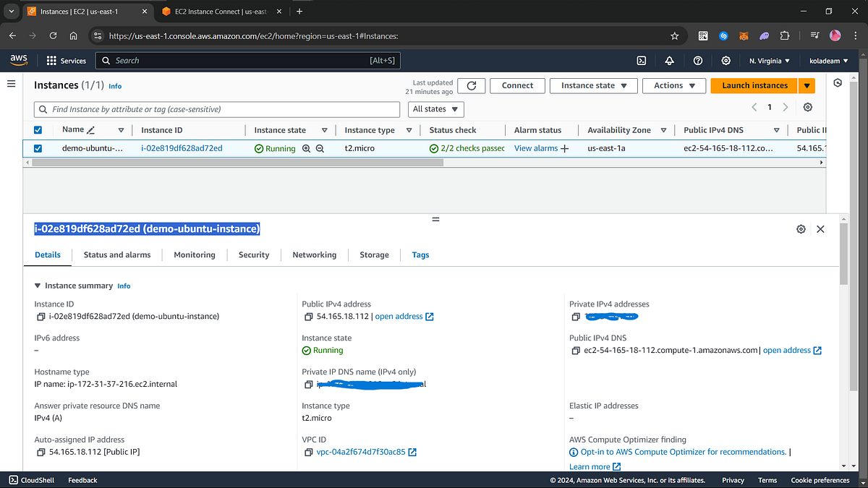Viewport: 868px width, 488px height.
Task: Open the notifications bell
Action: [x=669, y=61]
